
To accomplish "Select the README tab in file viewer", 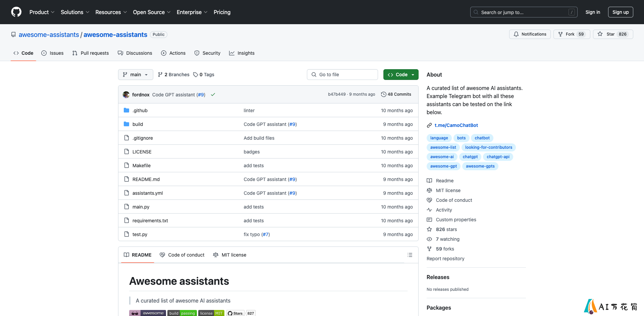I will tap(138, 255).
